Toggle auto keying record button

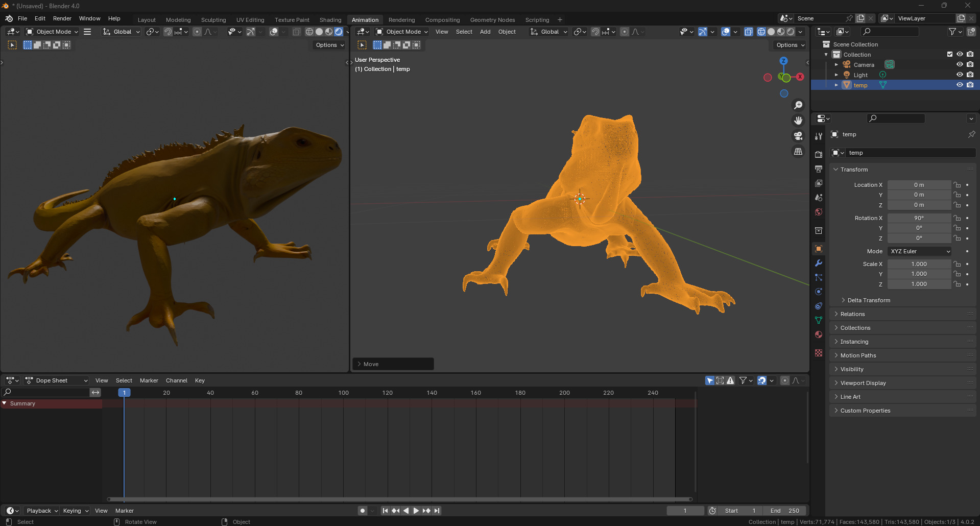point(363,511)
